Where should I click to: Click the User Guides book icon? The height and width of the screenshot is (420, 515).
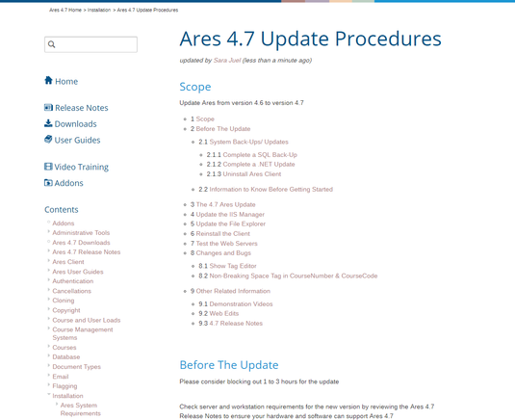pos(48,140)
